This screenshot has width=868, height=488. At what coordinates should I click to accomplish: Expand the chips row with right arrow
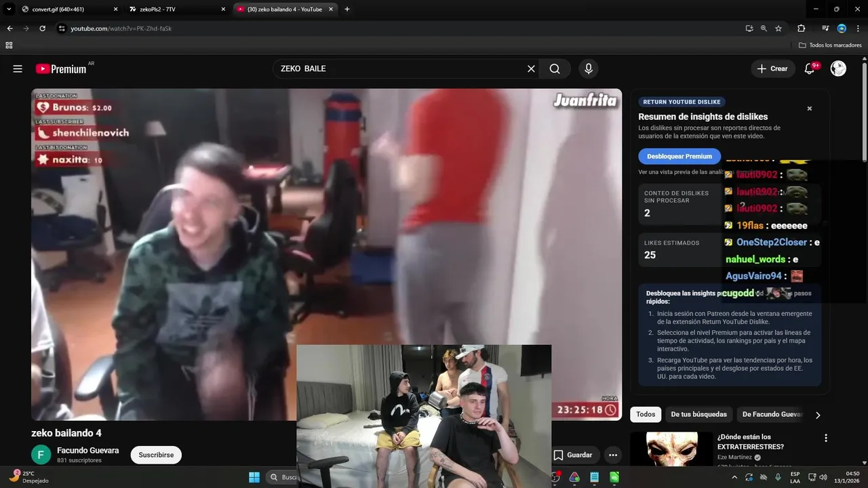point(817,415)
